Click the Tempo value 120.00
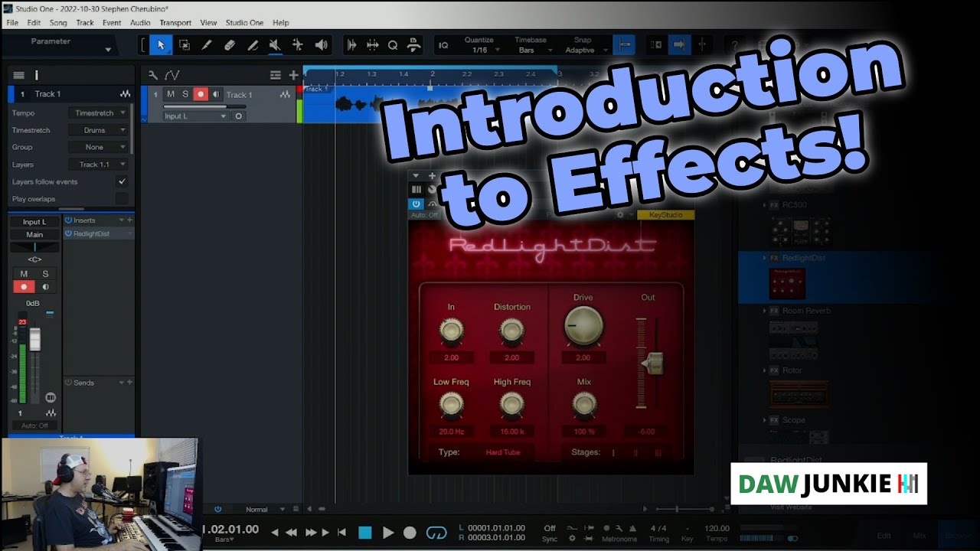The image size is (980, 551). (x=717, y=528)
